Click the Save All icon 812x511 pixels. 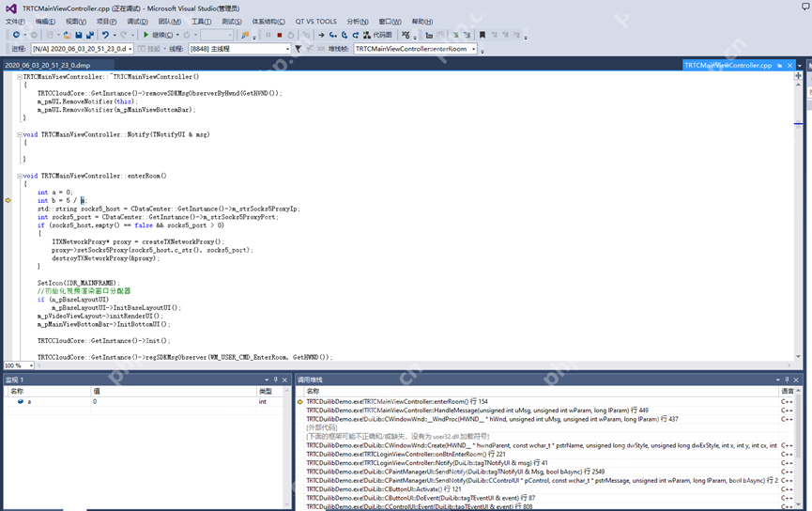coord(90,35)
